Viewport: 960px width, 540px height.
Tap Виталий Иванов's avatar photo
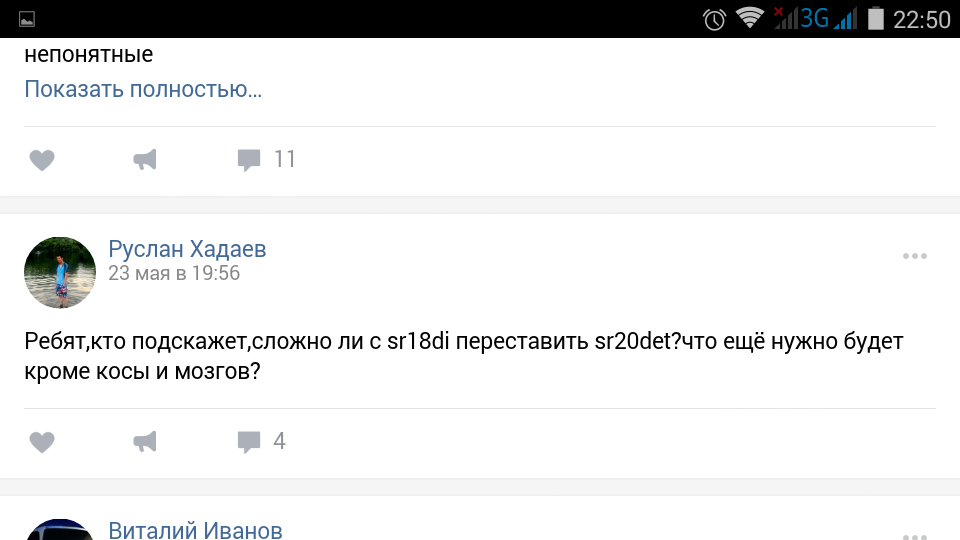(60, 530)
